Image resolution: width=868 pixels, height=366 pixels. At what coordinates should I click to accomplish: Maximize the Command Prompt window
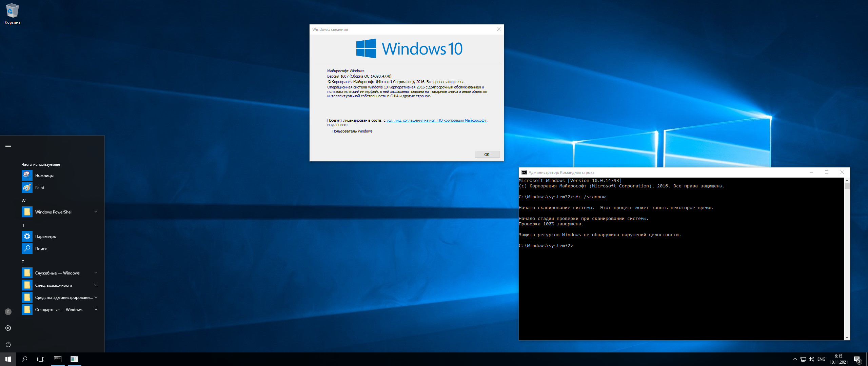(827, 172)
